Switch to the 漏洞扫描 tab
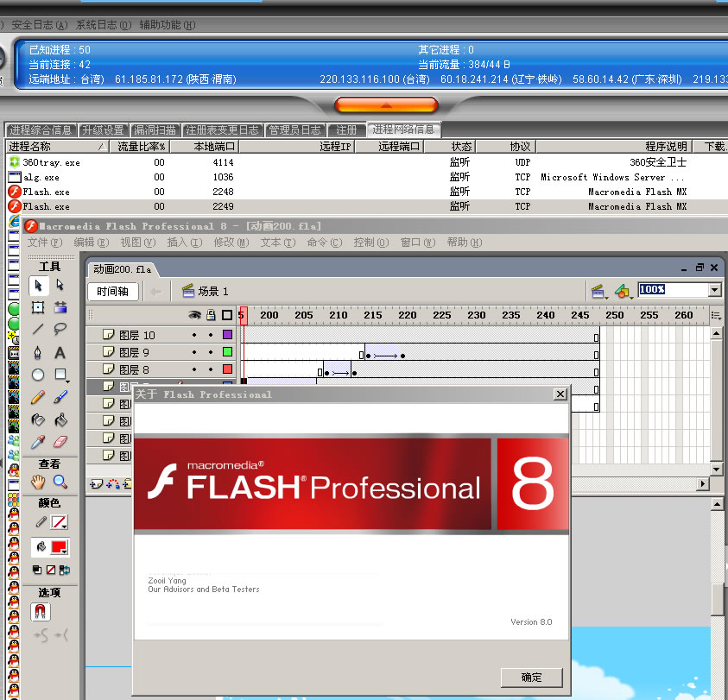This screenshot has height=700, width=728. click(155, 130)
